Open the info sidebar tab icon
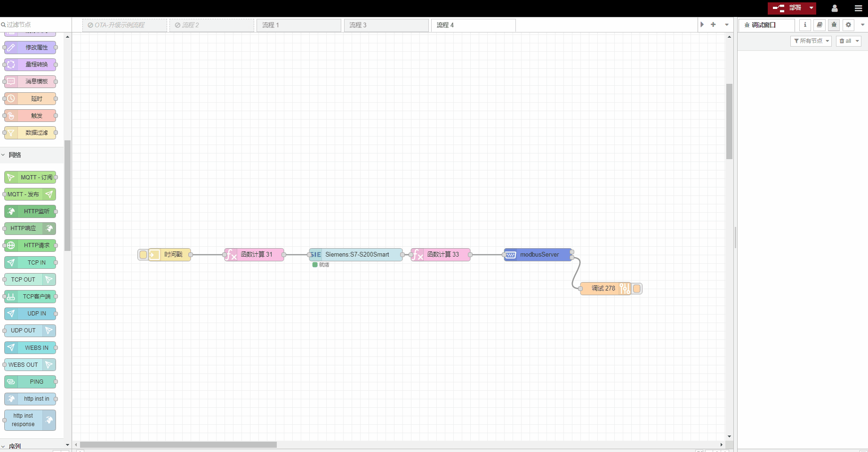Viewport: 868px width, 452px height. pos(805,25)
